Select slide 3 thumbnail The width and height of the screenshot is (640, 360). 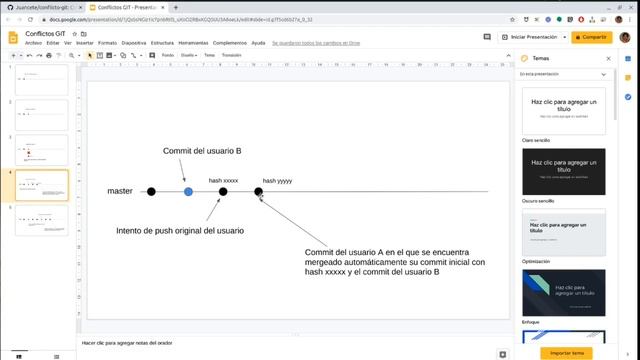point(42,150)
